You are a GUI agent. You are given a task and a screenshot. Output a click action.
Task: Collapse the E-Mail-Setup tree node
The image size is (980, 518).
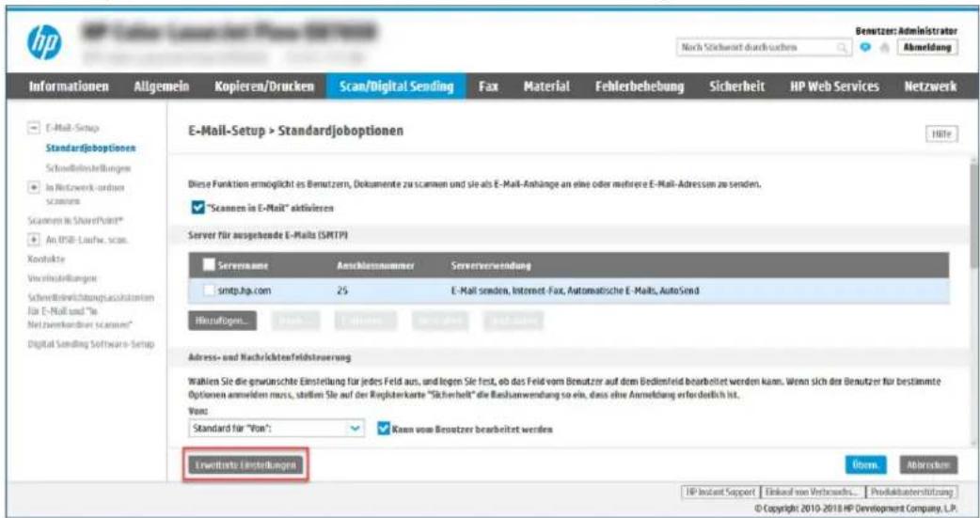(33, 128)
